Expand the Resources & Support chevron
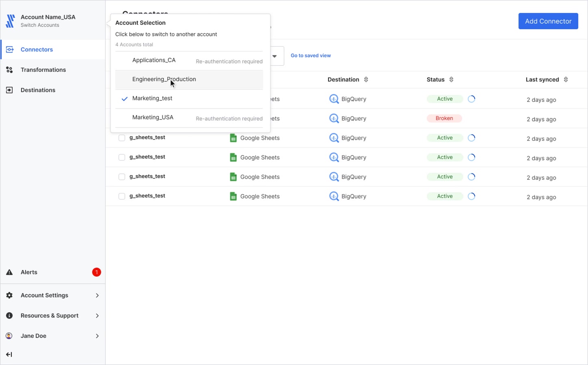Image resolution: width=588 pixels, height=365 pixels. tap(97, 316)
